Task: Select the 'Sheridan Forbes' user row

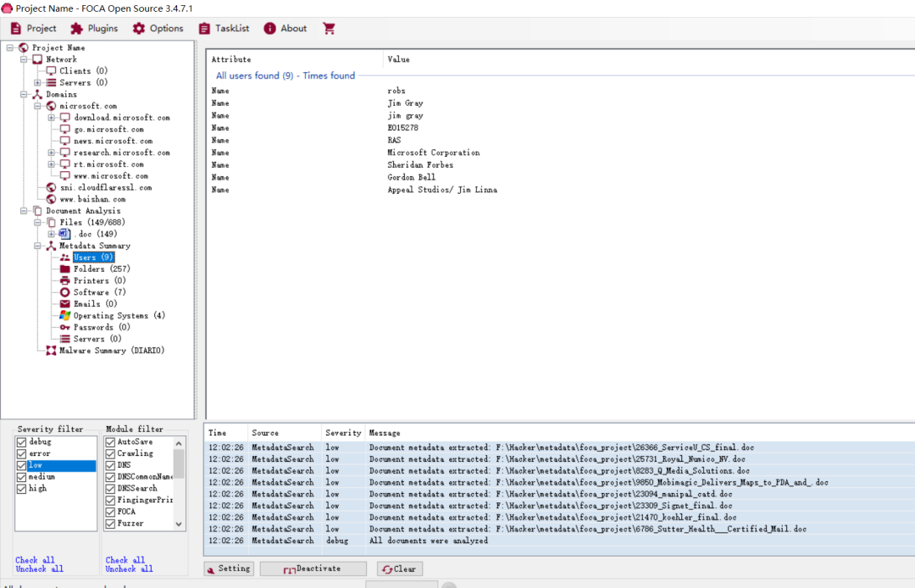Action: click(560, 165)
